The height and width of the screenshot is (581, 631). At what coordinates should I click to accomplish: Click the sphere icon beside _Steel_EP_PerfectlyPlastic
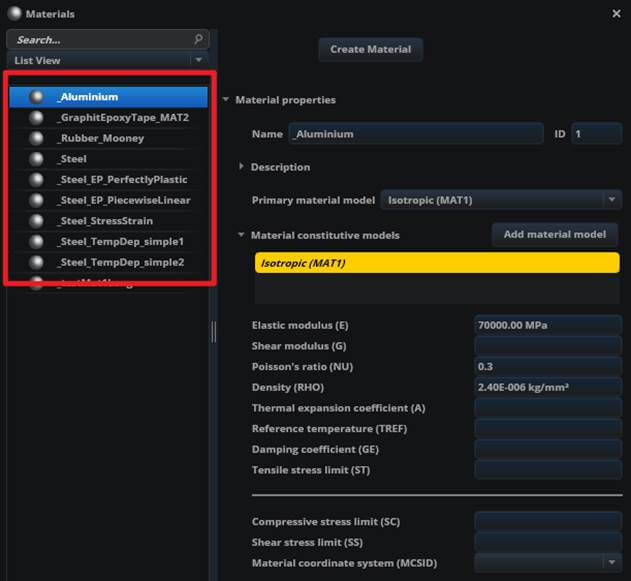(x=38, y=180)
